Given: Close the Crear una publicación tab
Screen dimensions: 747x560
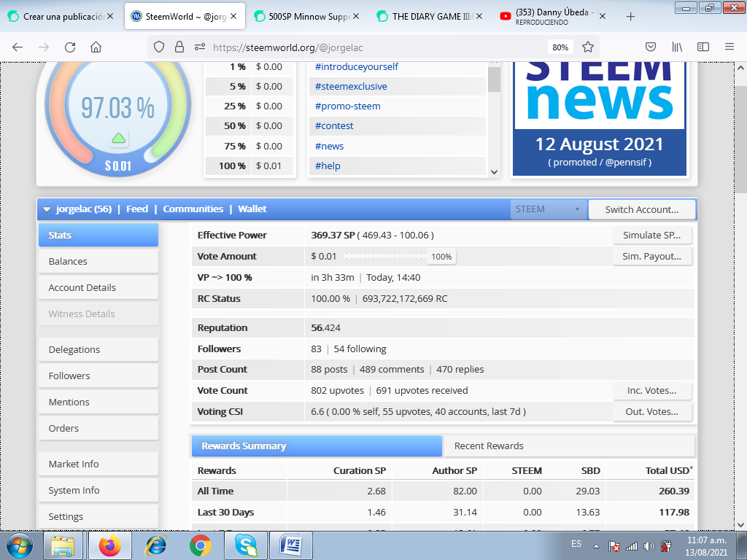Looking at the screenshot, I should (110, 16).
